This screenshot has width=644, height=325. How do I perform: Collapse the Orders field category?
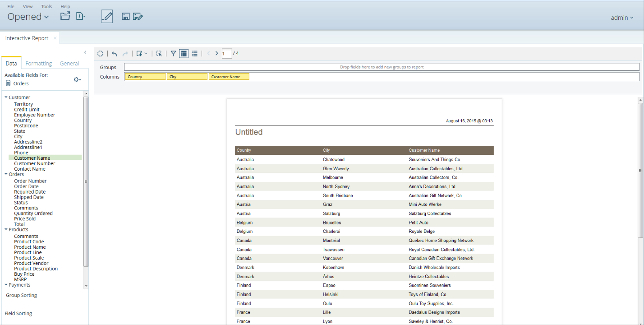[x=6, y=174]
